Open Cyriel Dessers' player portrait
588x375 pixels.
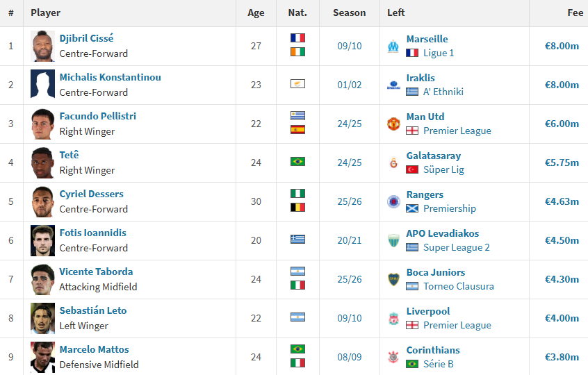pos(42,202)
